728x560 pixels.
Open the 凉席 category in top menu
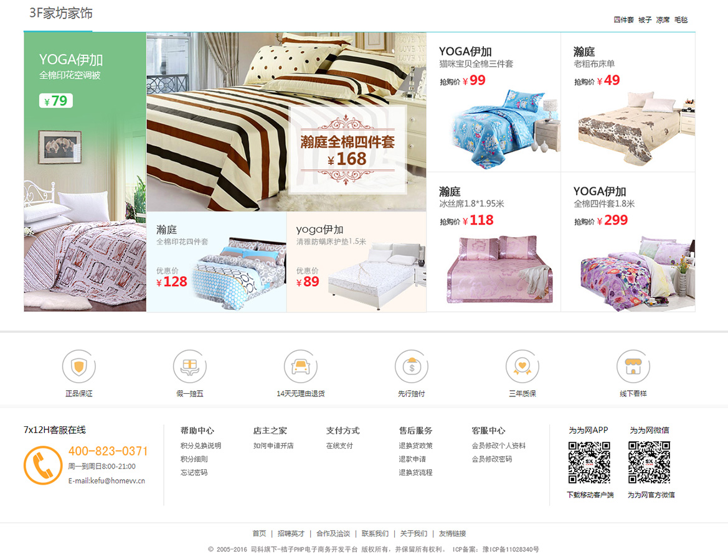[663, 20]
